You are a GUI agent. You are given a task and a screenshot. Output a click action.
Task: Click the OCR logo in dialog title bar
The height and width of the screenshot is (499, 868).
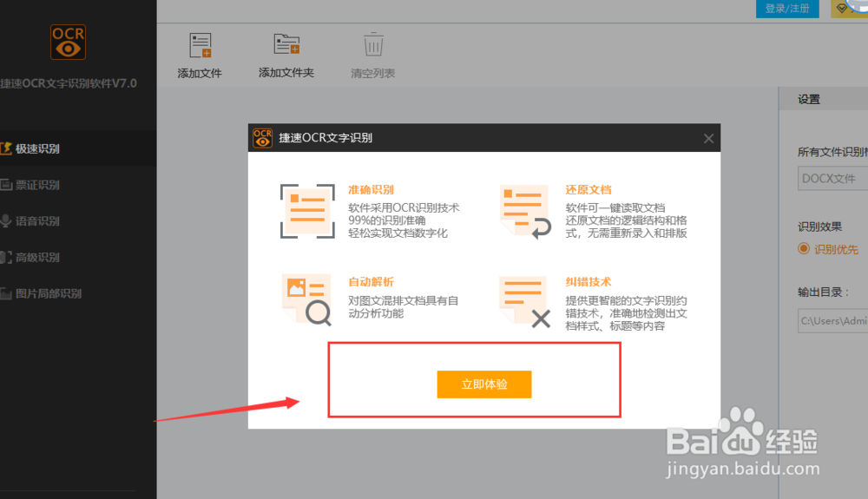point(262,138)
